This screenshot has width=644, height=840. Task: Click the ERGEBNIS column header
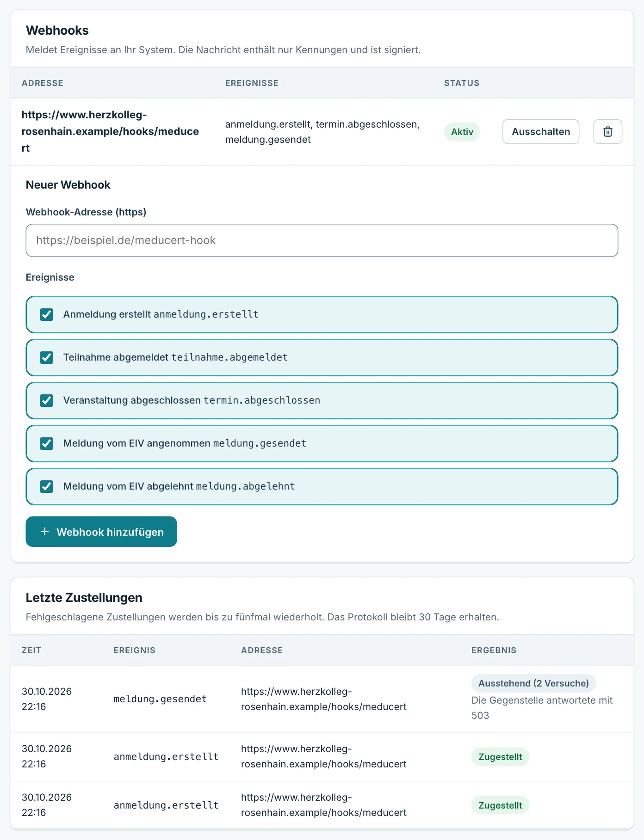pos(494,650)
